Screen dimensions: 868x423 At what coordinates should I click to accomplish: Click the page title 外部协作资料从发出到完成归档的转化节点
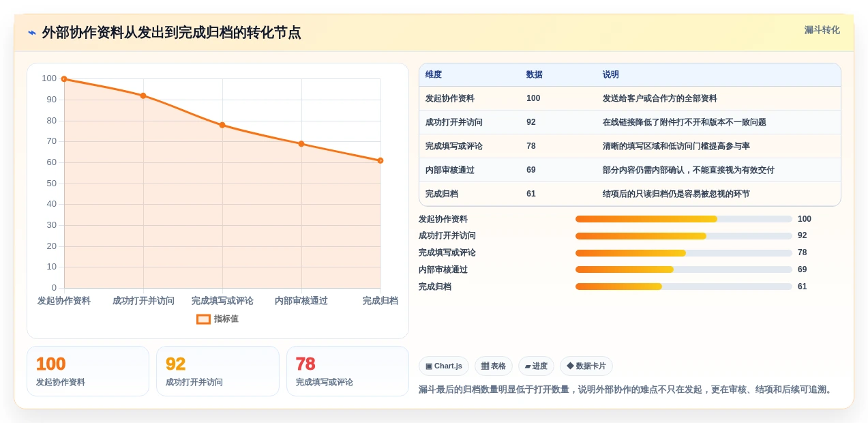[171, 33]
